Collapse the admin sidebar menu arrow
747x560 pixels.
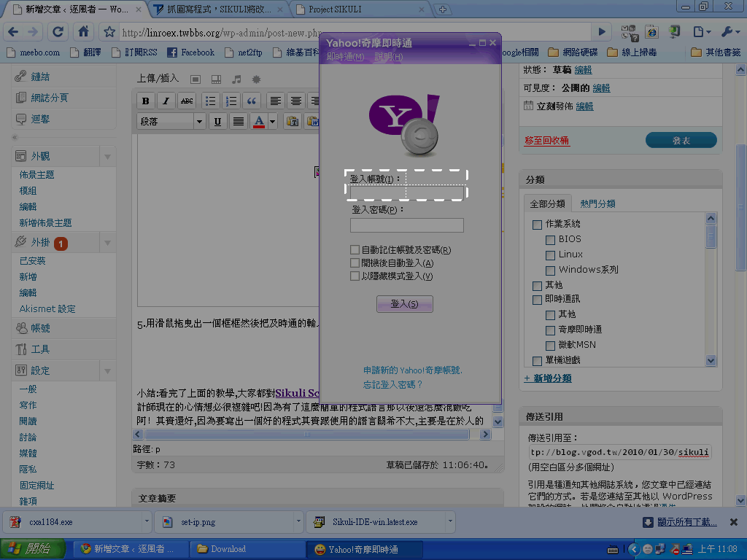click(x=15, y=137)
